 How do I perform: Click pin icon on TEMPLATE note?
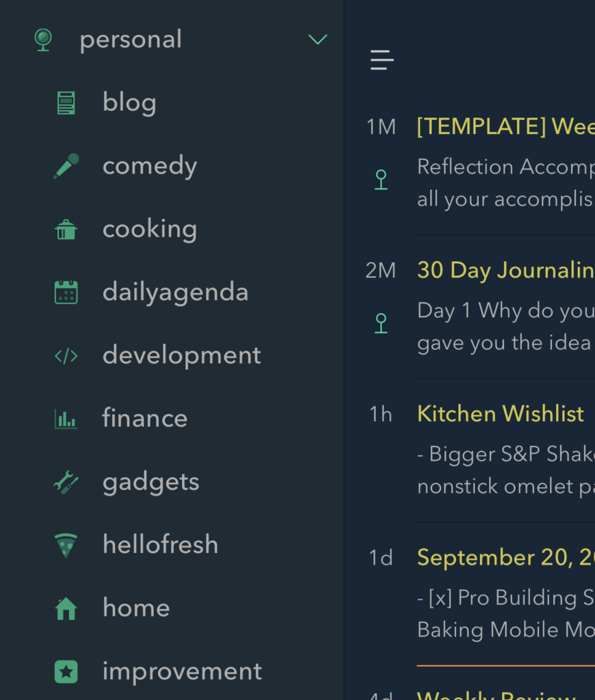(x=381, y=180)
